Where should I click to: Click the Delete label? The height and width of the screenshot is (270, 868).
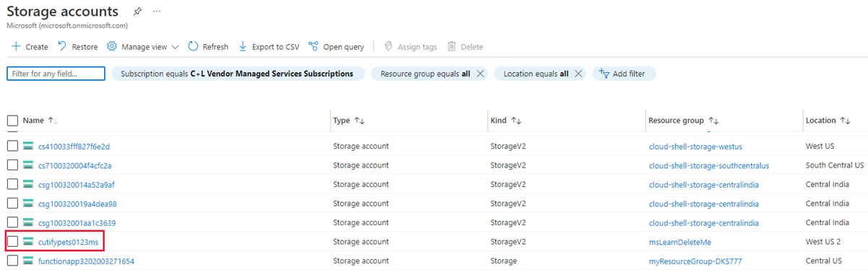coord(472,47)
